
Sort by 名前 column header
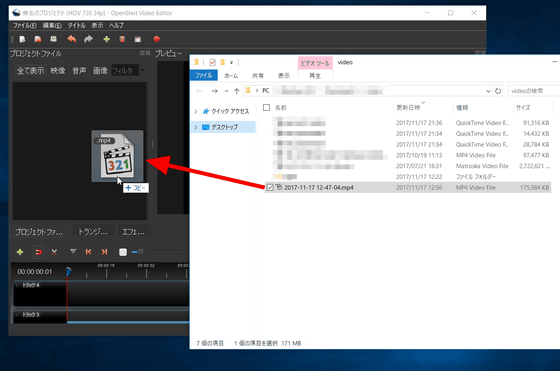pyautogui.click(x=281, y=107)
